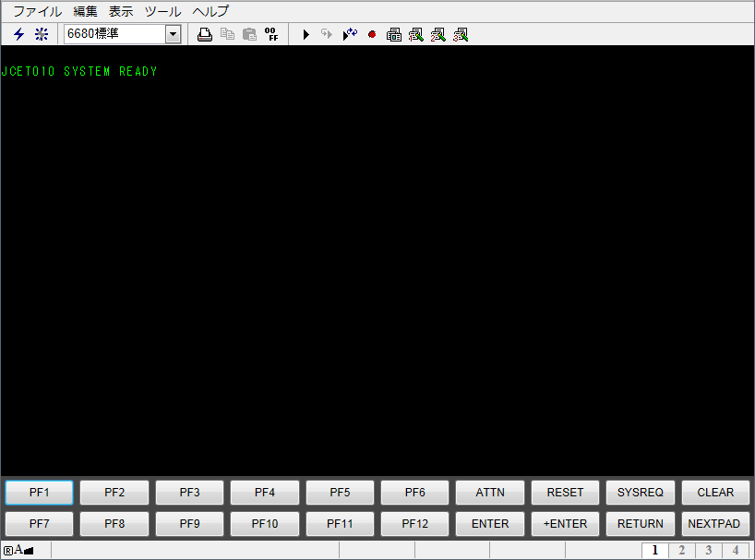
Task: Click the PF6 key button
Action: click(415, 492)
